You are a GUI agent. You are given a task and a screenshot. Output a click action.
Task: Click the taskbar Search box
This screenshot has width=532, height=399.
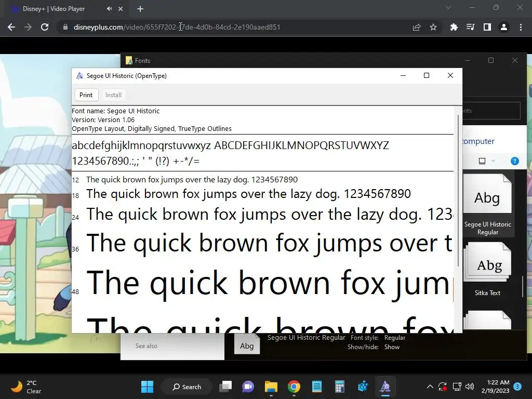pyautogui.click(x=187, y=387)
